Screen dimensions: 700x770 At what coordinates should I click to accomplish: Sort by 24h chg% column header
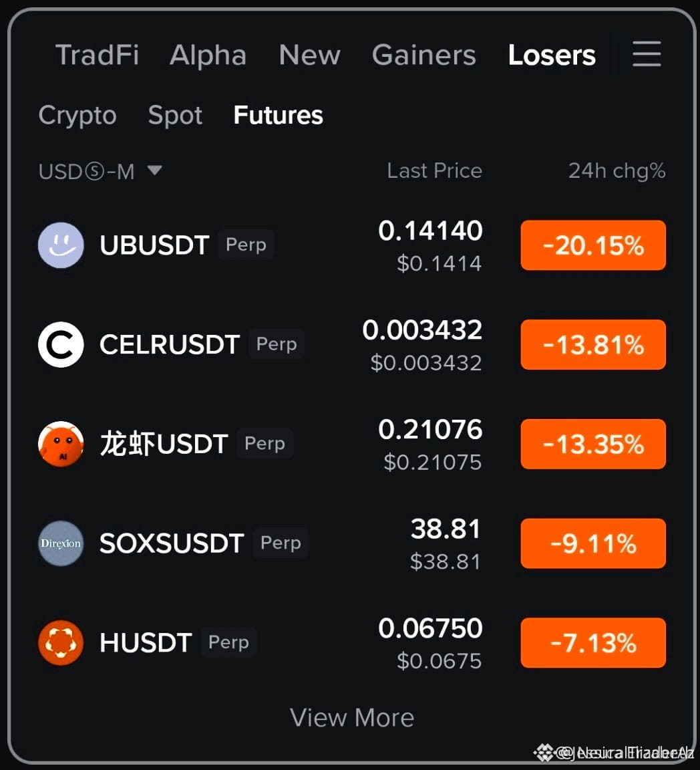[x=617, y=171]
